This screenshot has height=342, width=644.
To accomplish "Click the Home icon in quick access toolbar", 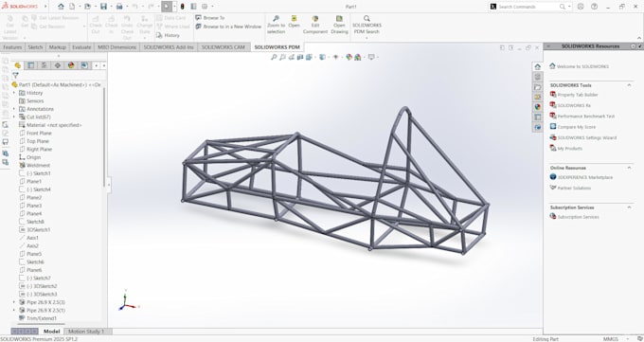I will click(61, 7).
